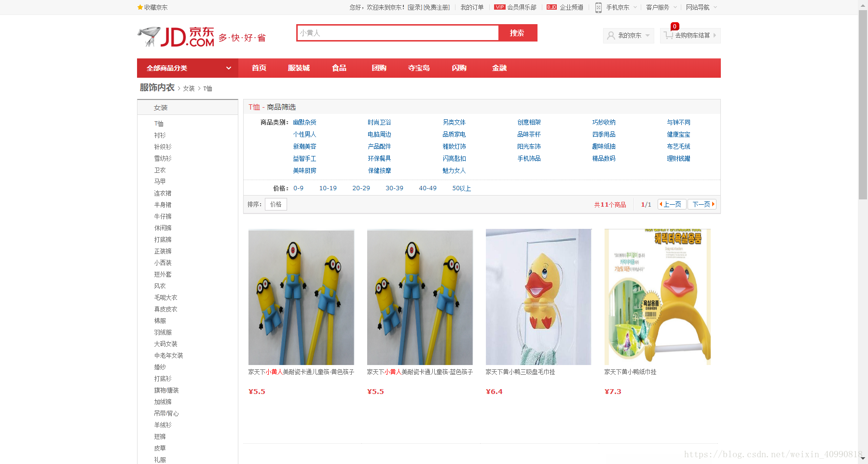The image size is (868, 464).
Task: Filter by category 创意相架
Action: (529, 122)
